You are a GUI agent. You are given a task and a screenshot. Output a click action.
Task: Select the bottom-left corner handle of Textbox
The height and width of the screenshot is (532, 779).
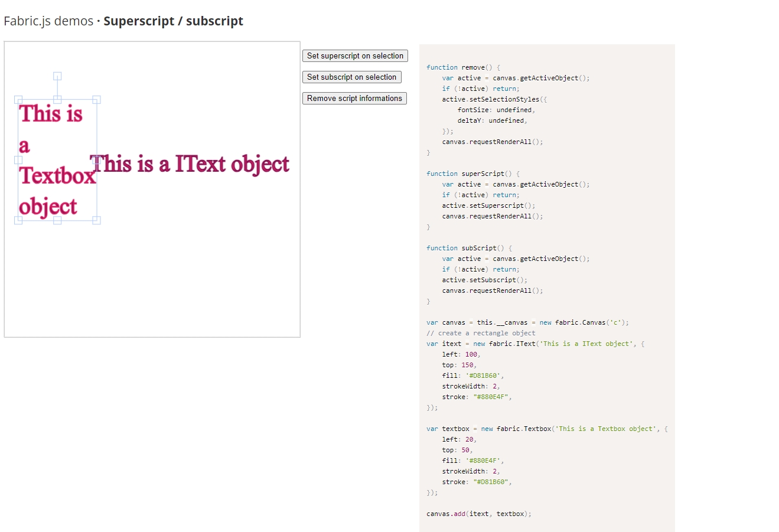[18, 220]
